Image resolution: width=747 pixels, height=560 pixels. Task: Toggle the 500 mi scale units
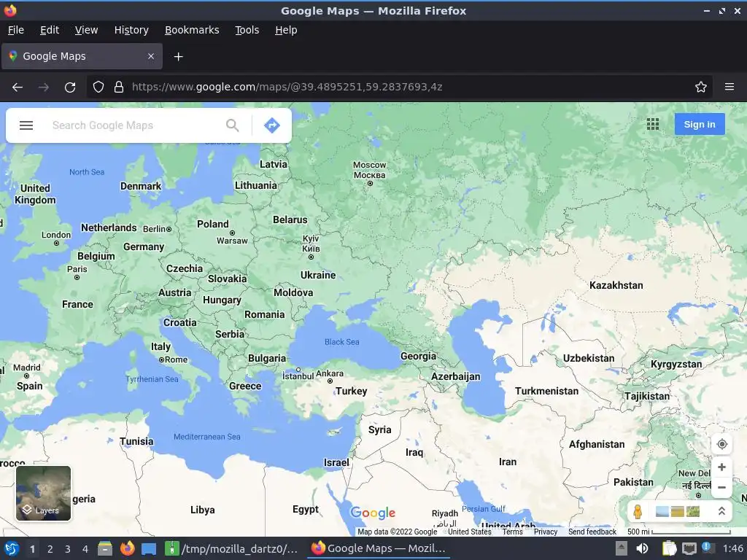[679, 532]
